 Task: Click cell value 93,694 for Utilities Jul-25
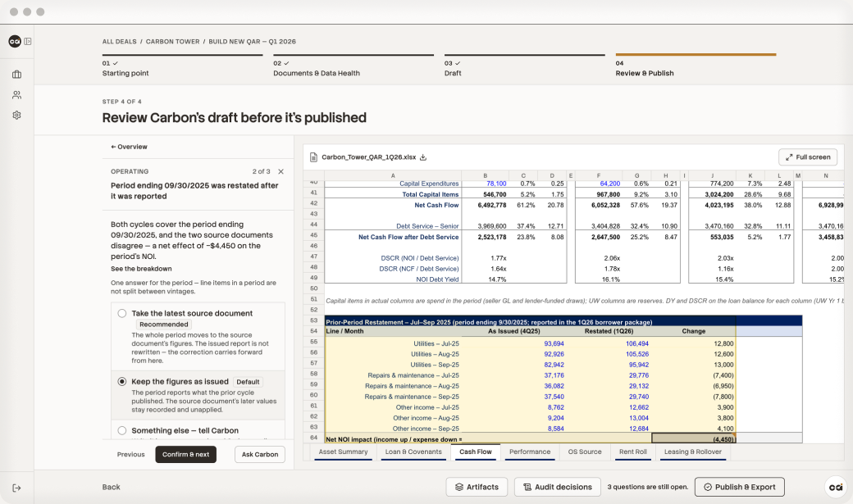click(x=554, y=343)
